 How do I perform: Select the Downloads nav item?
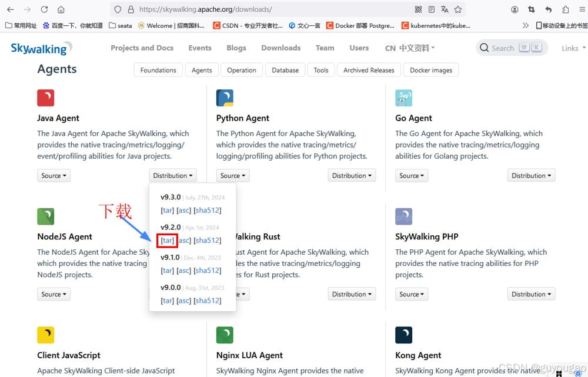pos(281,48)
